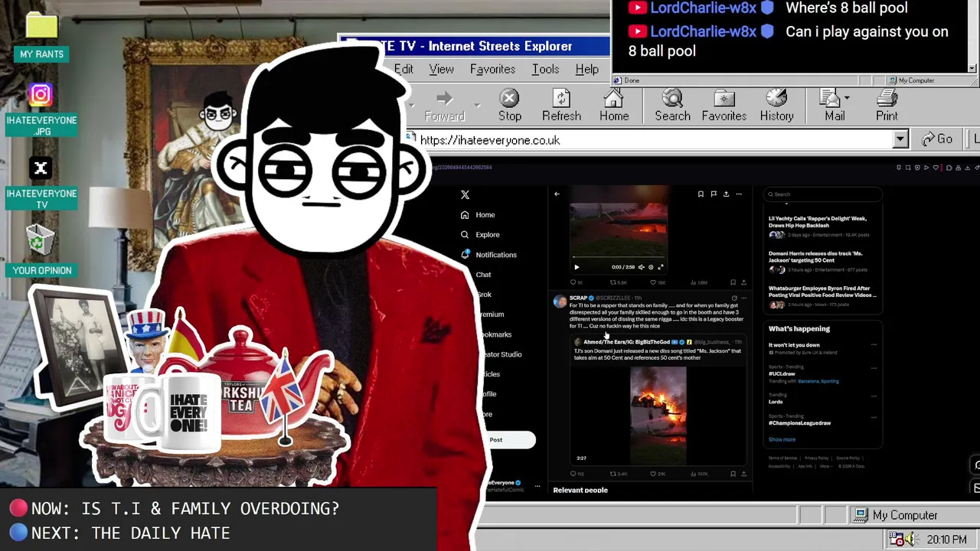The image size is (980, 551).
Task: Open the Help menu
Action: [x=586, y=69]
